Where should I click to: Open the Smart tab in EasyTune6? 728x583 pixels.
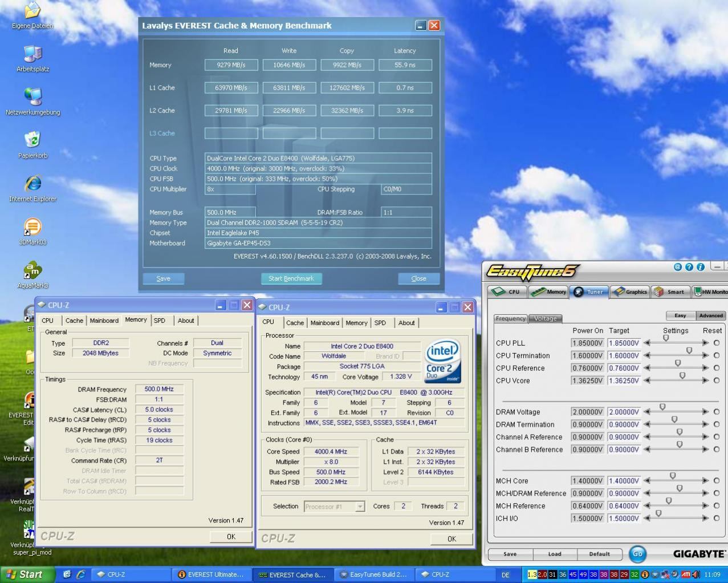click(670, 291)
